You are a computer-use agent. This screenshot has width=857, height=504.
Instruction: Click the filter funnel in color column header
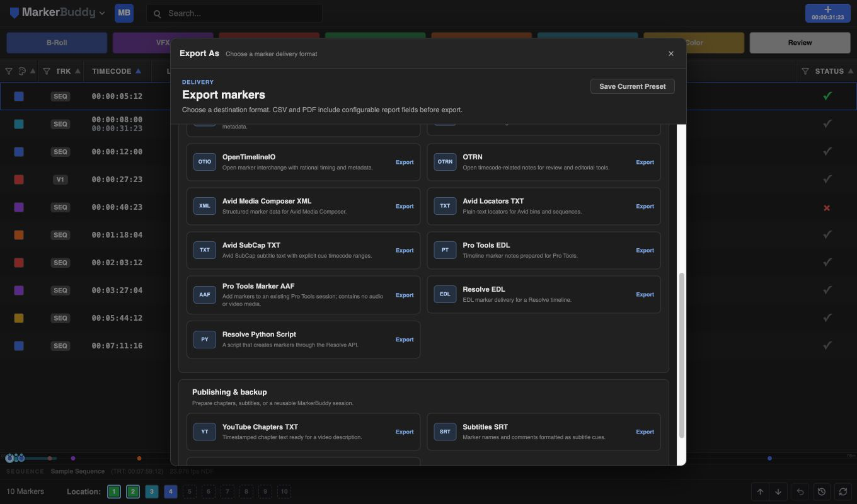tap(9, 71)
